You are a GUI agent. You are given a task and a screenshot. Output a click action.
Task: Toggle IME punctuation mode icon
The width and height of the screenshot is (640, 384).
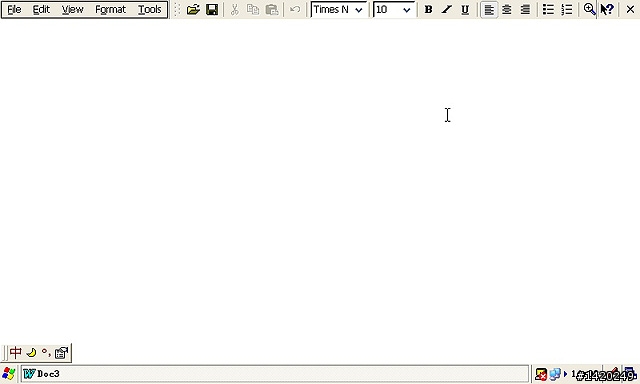pos(46,352)
